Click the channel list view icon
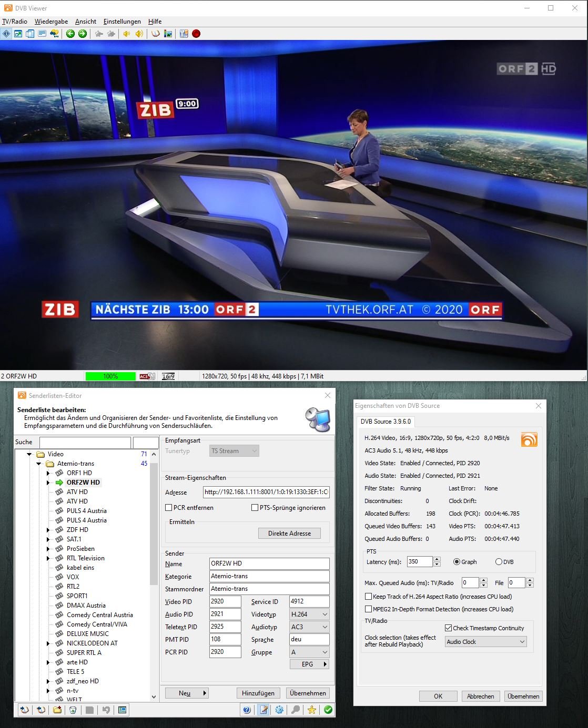This screenshot has height=728, width=588. point(122,710)
